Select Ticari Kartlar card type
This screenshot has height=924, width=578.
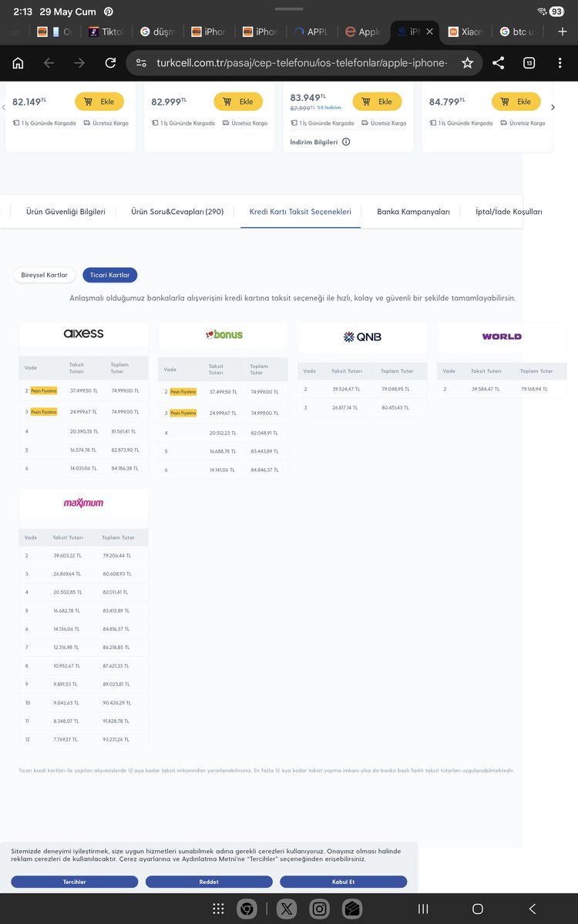tap(110, 275)
